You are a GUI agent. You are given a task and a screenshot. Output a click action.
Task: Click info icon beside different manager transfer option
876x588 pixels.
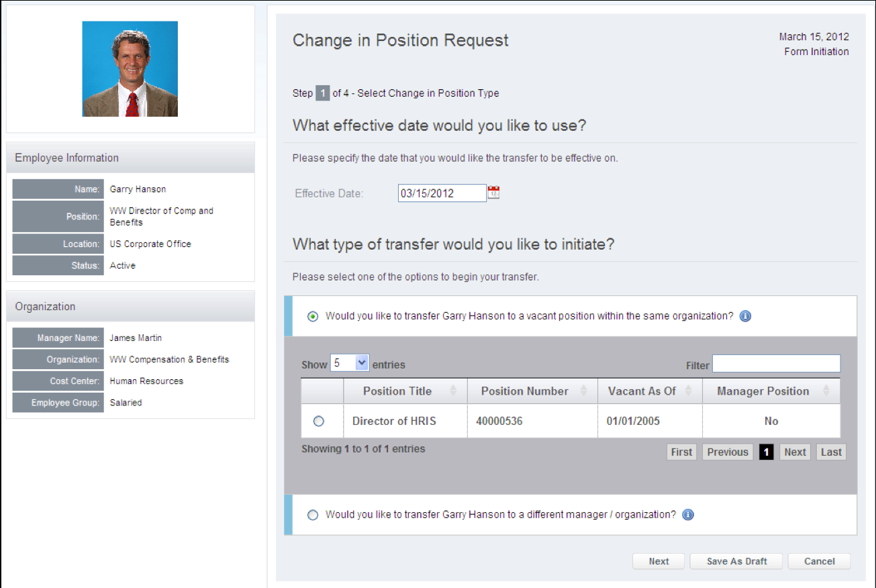click(687, 515)
